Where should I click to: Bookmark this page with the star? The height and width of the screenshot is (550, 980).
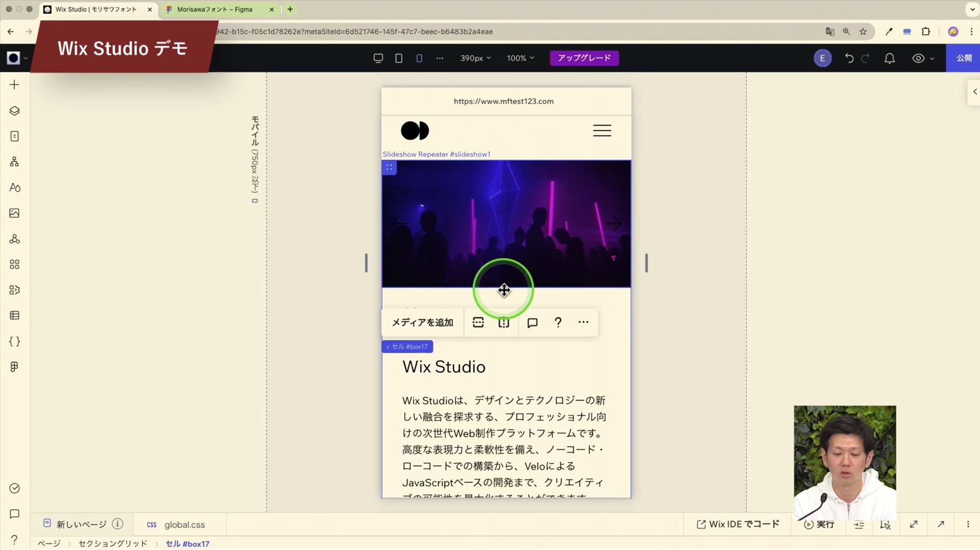(863, 32)
